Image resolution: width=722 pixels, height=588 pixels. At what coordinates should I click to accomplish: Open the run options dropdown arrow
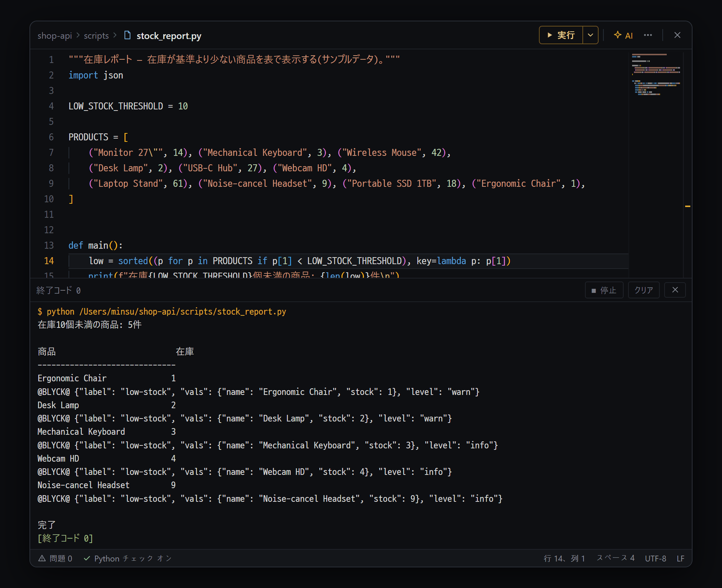[x=590, y=35]
